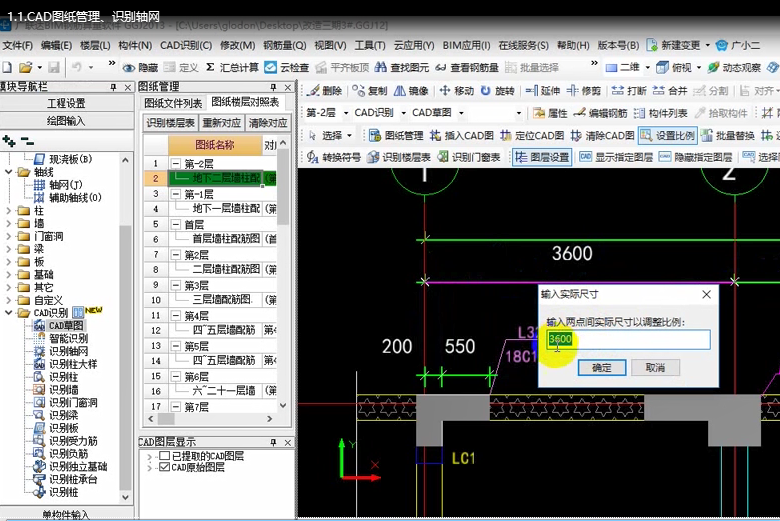This screenshot has width=780, height=521.
Task: Click the scale dimension input field
Action: coord(628,340)
